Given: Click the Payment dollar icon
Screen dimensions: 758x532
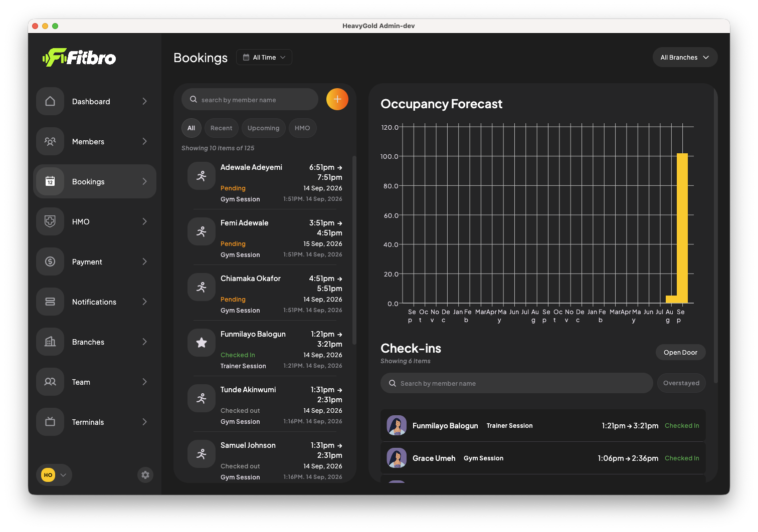Looking at the screenshot, I should (50, 261).
